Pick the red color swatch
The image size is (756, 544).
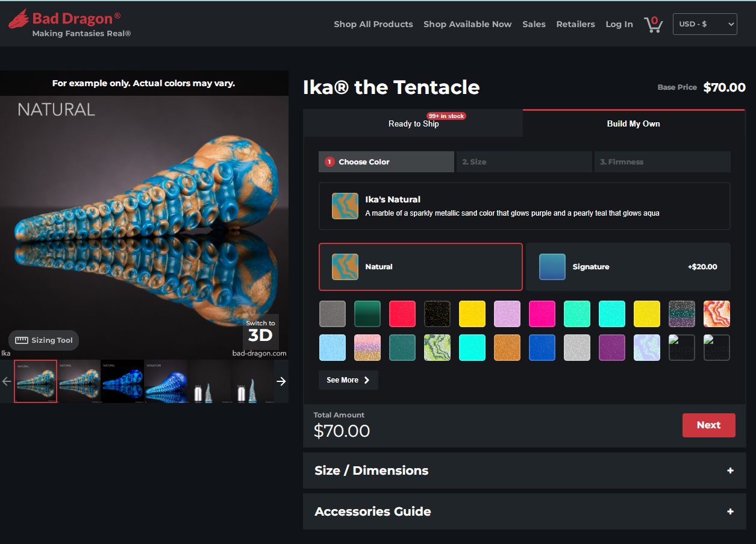click(x=402, y=314)
